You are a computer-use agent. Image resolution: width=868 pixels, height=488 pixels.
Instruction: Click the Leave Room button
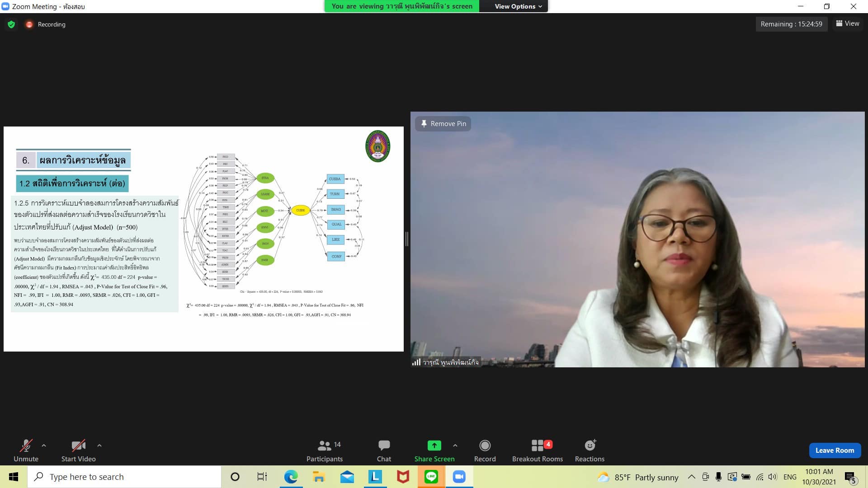[835, 450]
